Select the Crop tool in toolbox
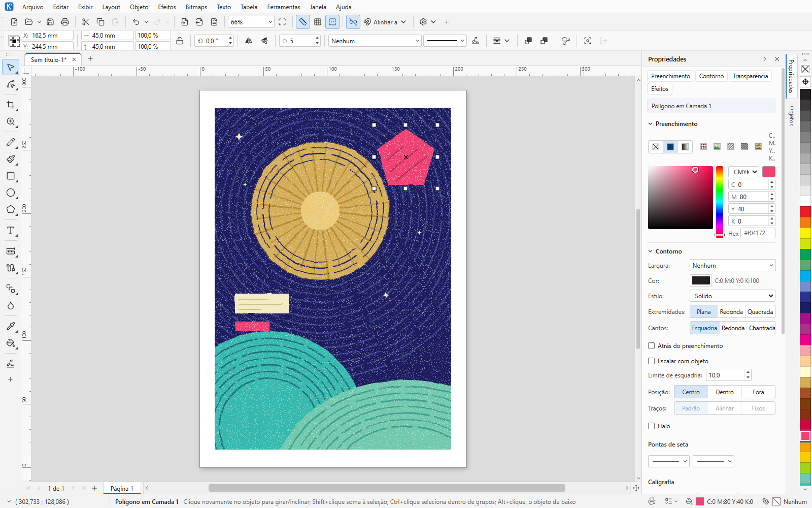812x508 pixels. click(x=11, y=105)
